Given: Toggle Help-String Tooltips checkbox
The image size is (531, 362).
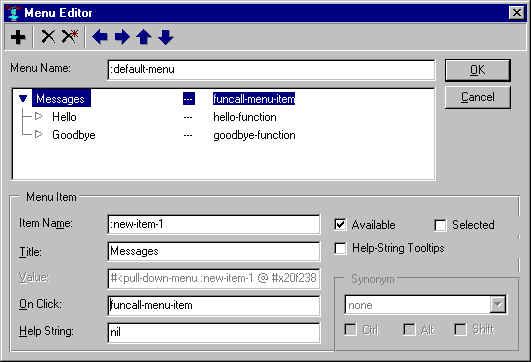Looking at the screenshot, I should coord(340,248).
